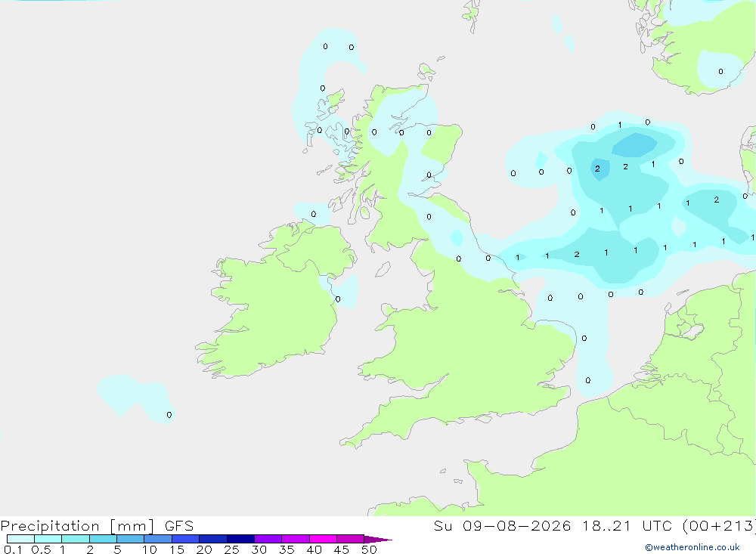This screenshot has height=554, width=756.
Task: Pick the 1–2 mm legend swatch
Action: point(76,539)
